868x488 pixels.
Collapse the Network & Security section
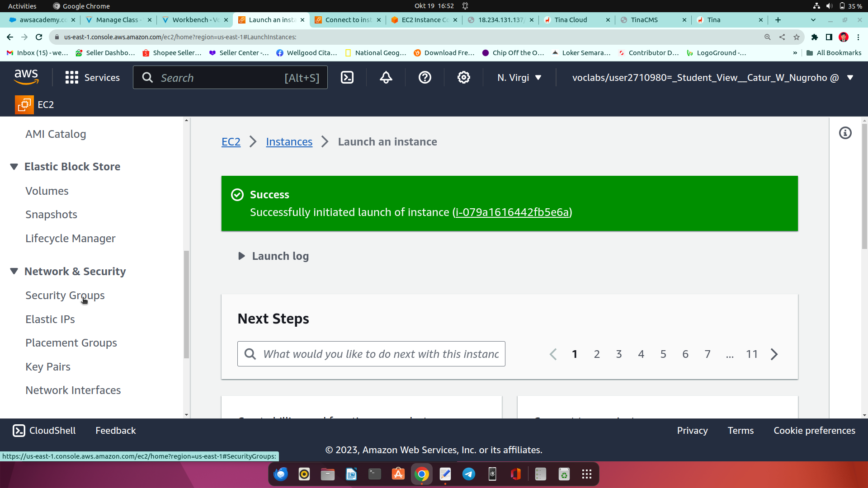pyautogui.click(x=14, y=271)
